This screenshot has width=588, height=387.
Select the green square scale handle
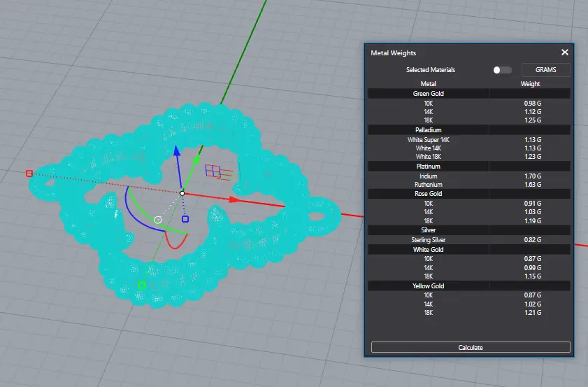click(x=142, y=284)
